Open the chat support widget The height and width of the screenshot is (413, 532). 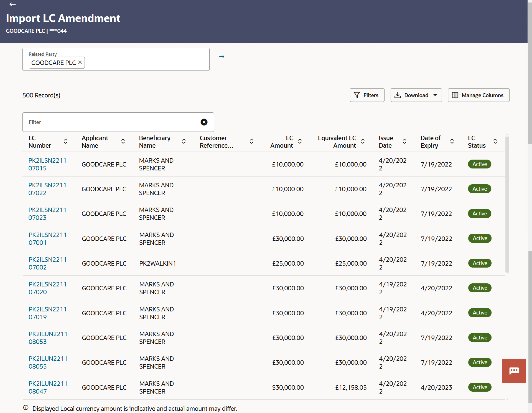(514, 371)
